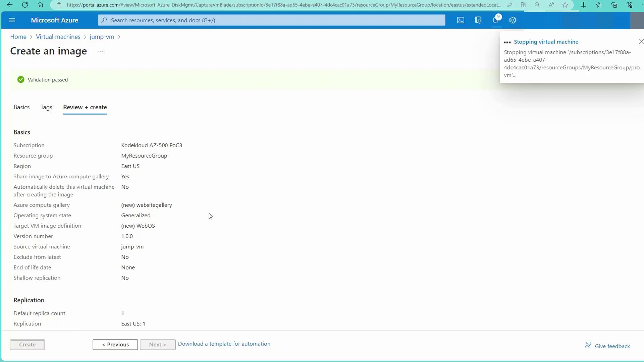The width and height of the screenshot is (644, 362).
Task: Open the Azure portal hamburger menu
Action: (x=12, y=20)
